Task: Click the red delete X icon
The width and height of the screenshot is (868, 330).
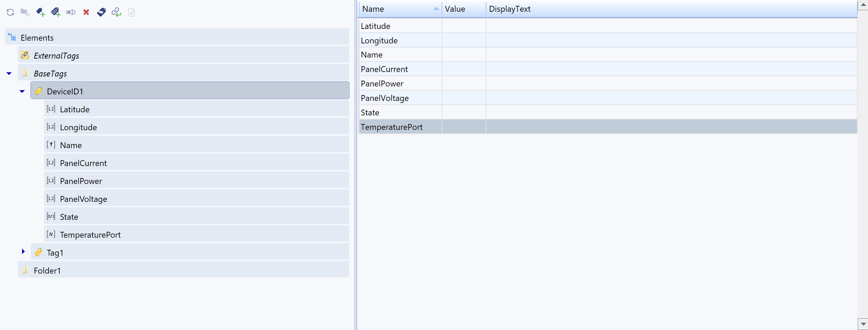Action: (86, 12)
